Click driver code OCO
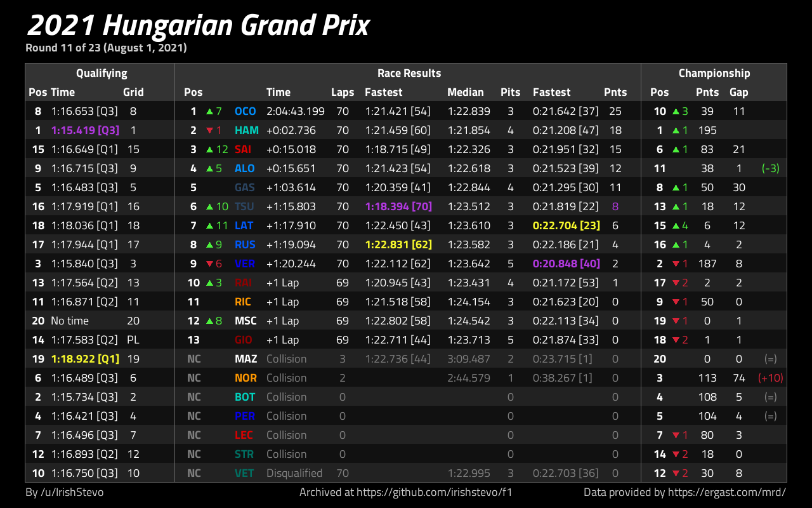The image size is (812, 508). pos(246,112)
